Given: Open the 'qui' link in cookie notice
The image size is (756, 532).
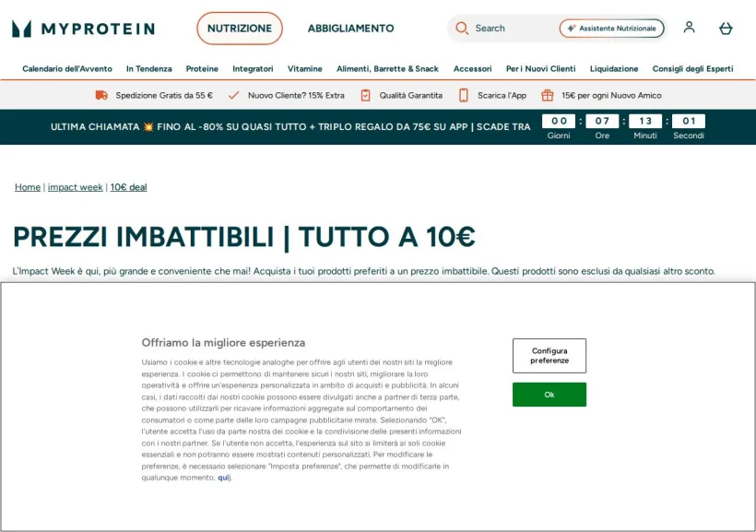Looking at the screenshot, I should tap(223, 478).
